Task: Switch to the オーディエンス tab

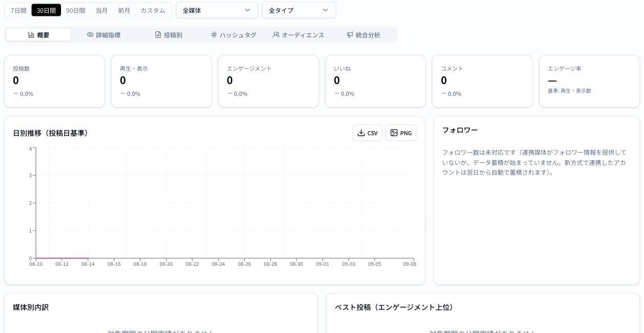Action: pyautogui.click(x=298, y=35)
